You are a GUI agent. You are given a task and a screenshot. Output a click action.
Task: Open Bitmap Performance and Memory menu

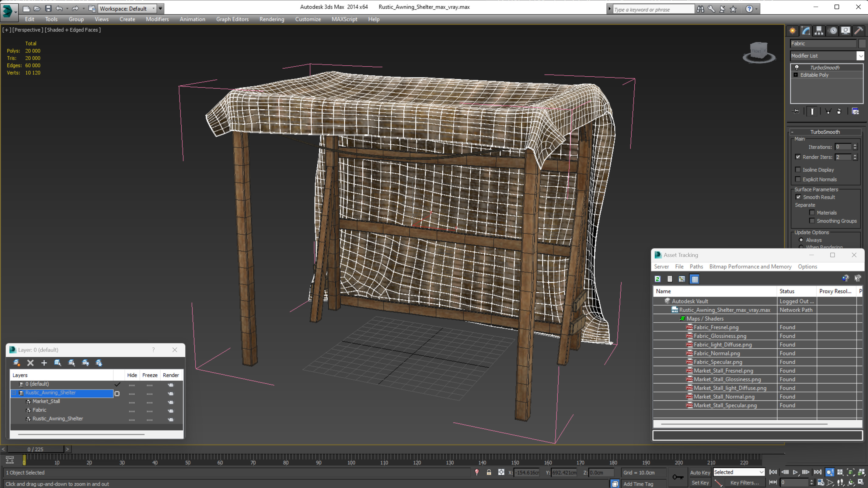tap(750, 266)
